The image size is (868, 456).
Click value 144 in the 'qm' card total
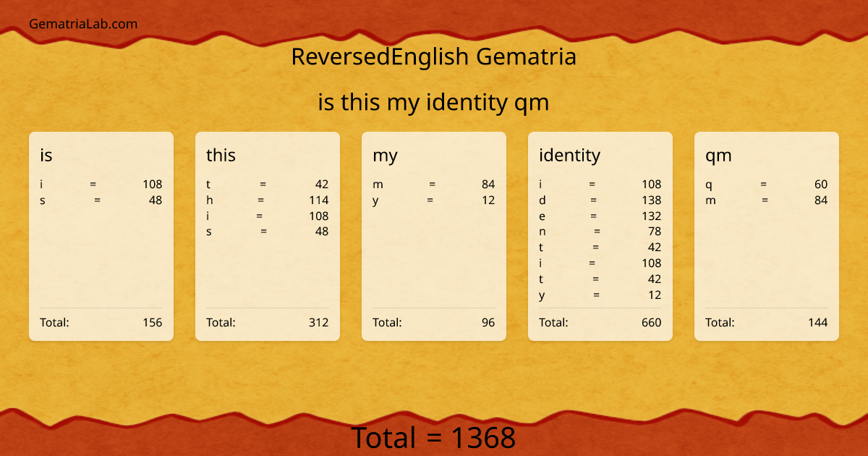click(818, 322)
